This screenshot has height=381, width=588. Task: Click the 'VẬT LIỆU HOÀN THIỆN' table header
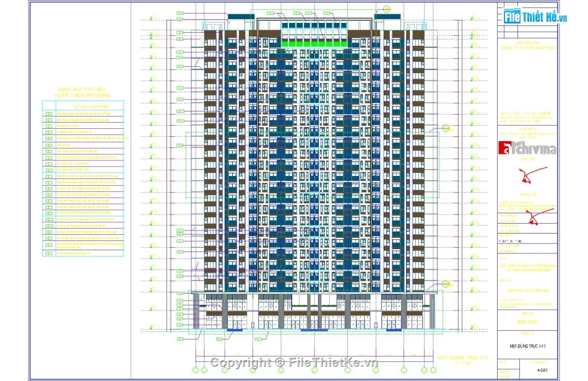(91, 107)
